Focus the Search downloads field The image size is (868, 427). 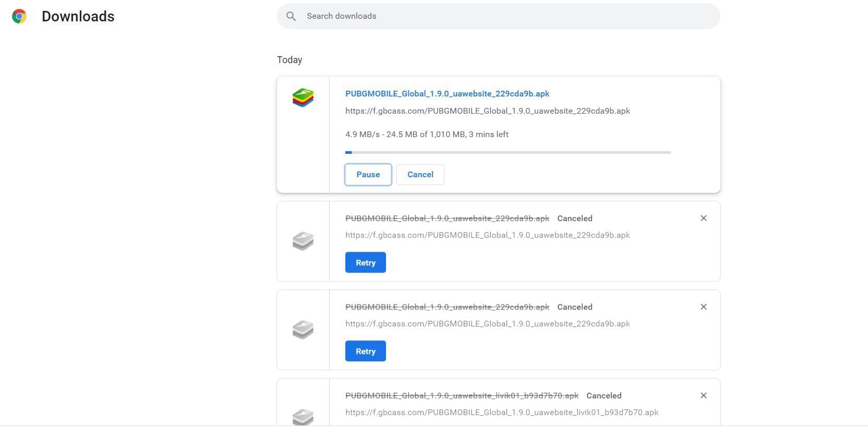506,16
